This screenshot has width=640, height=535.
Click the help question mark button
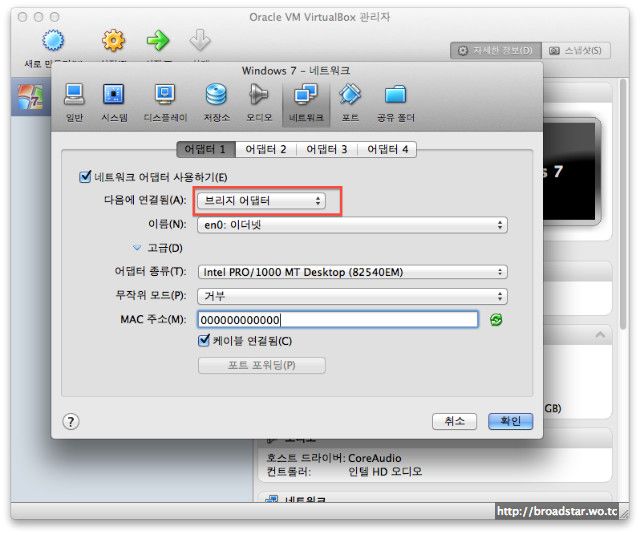pos(71,421)
